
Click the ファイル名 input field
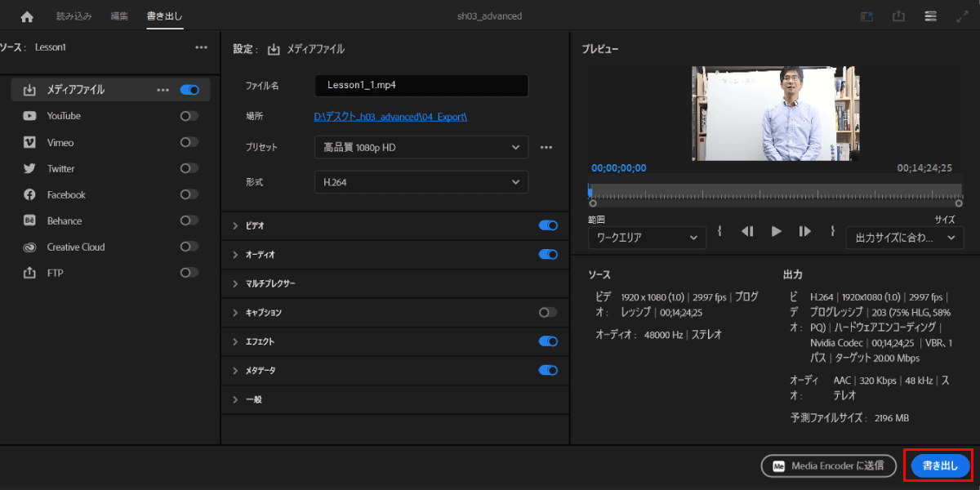click(421, 85)
